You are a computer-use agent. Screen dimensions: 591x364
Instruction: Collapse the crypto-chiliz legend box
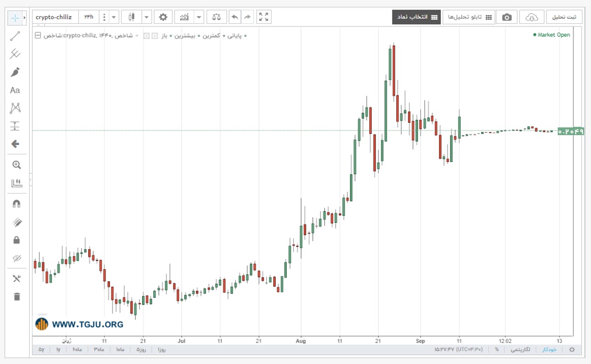(38, 35)
